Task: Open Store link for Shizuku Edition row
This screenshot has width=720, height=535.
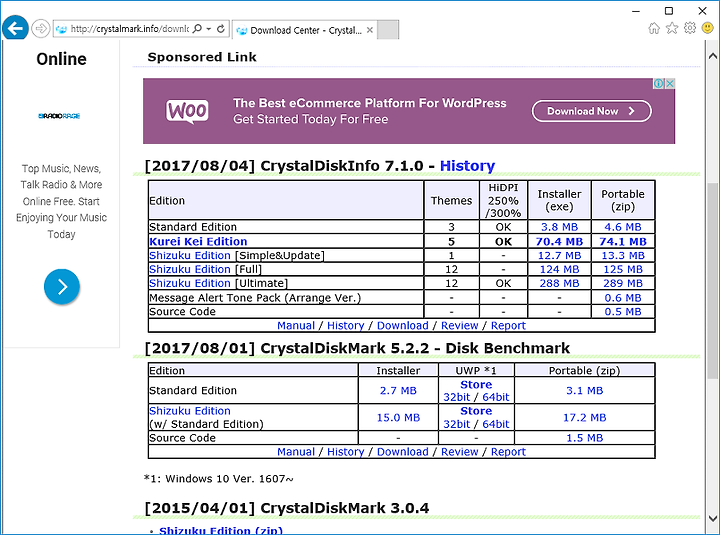Action: (476, 411)
